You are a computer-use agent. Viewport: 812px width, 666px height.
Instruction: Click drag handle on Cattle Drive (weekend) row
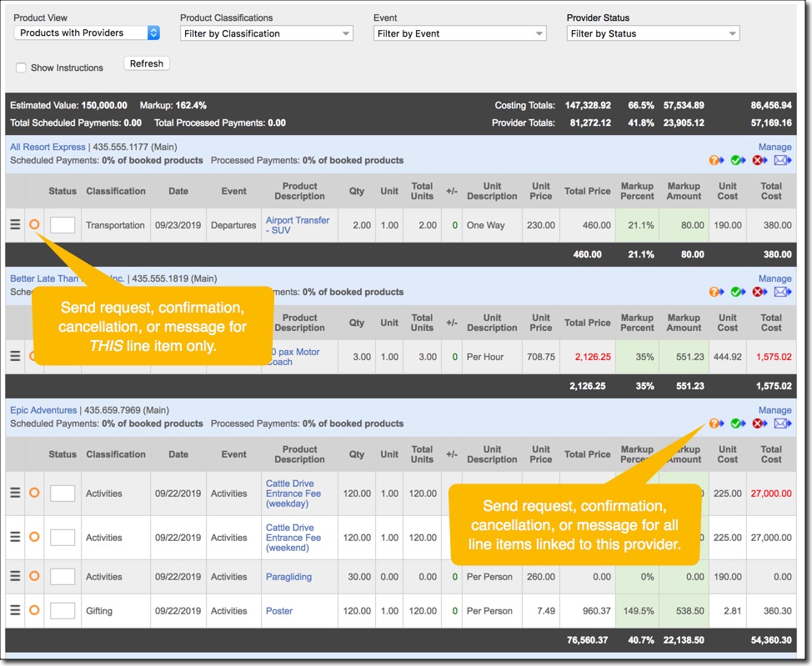[16, 537]
